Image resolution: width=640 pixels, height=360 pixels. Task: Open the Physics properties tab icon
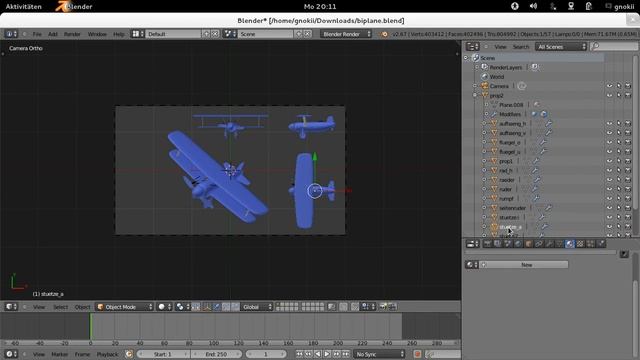pos(601,244)
